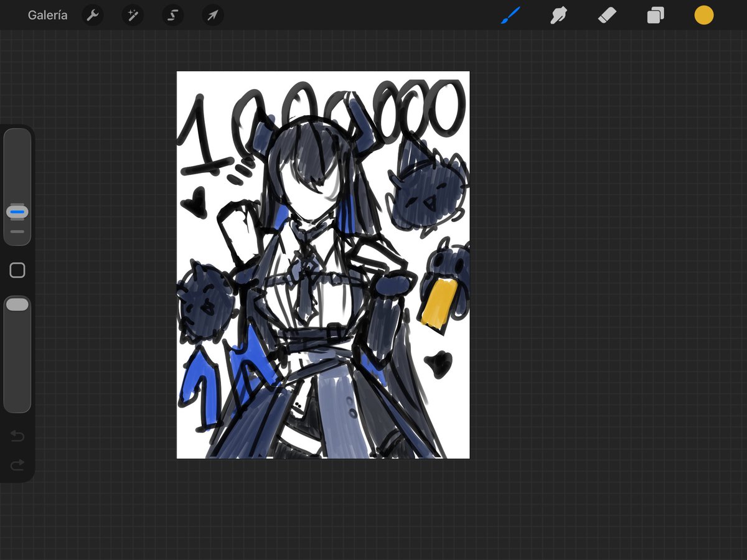
Task: Click the brush size slider handle
Action: pyautogui.click(x=17, y=212)
